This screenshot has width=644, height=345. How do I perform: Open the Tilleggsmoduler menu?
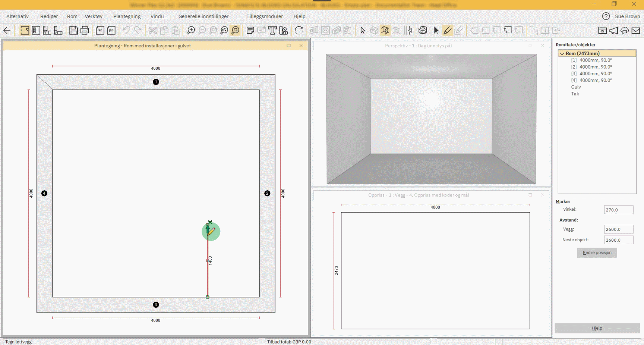(x=264, y=16)
